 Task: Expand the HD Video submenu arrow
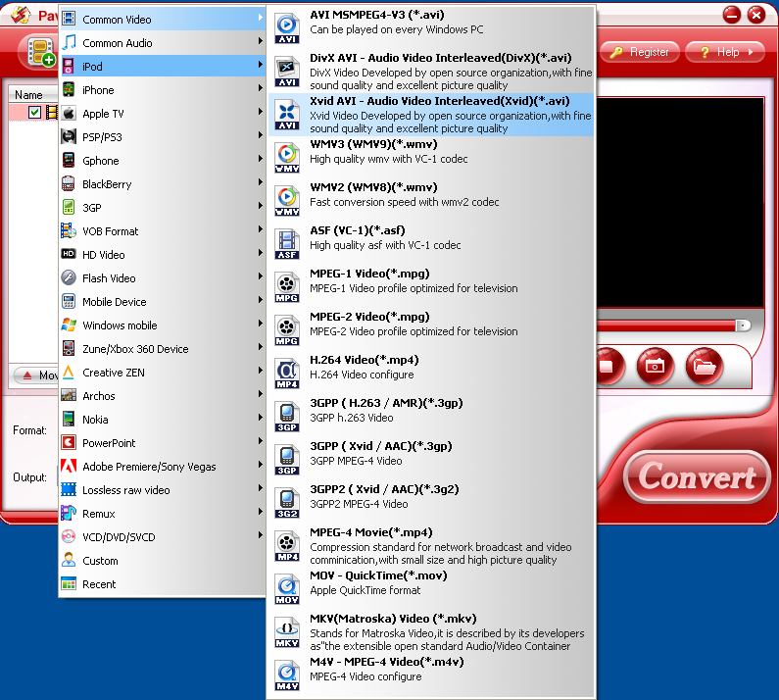[x=260, y=253]
